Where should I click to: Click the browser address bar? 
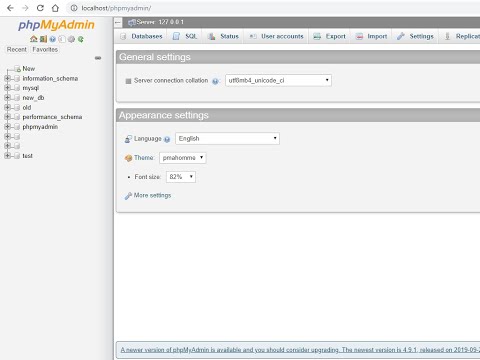(273, 8)
